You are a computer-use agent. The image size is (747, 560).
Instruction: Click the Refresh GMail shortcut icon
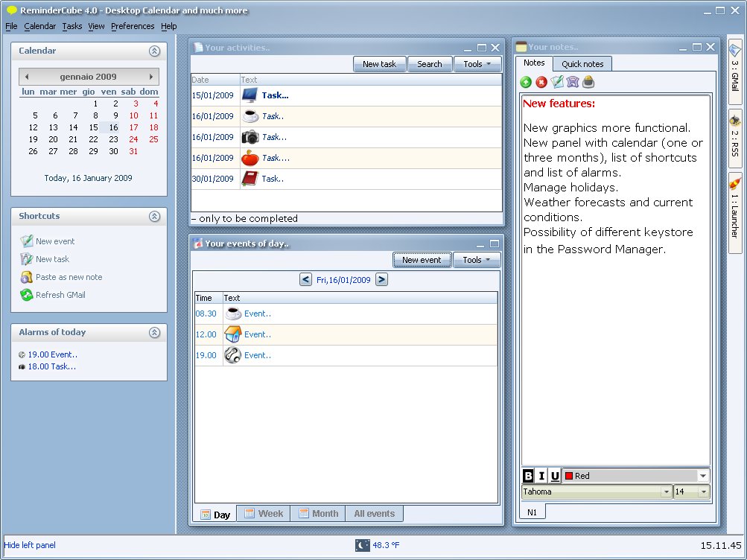26,295
